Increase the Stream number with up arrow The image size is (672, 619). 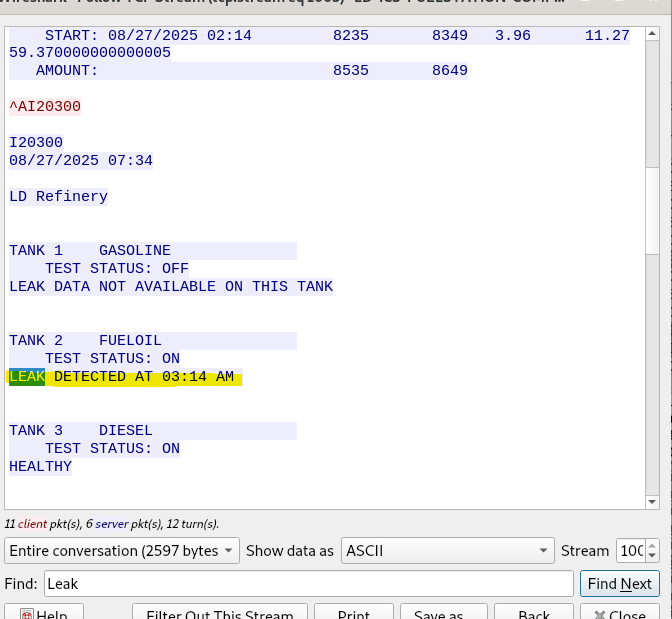pyautogui.click(x=652, y=545)
